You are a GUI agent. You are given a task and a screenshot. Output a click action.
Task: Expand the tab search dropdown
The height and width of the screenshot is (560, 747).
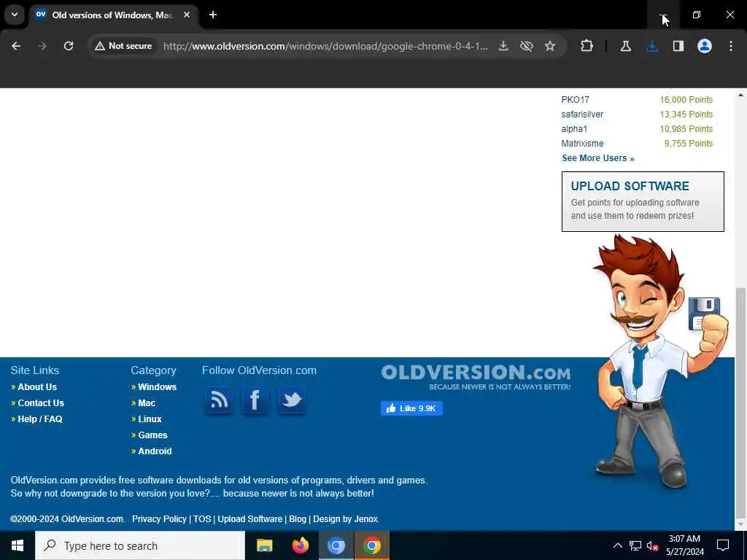click(x=15, y=15)
